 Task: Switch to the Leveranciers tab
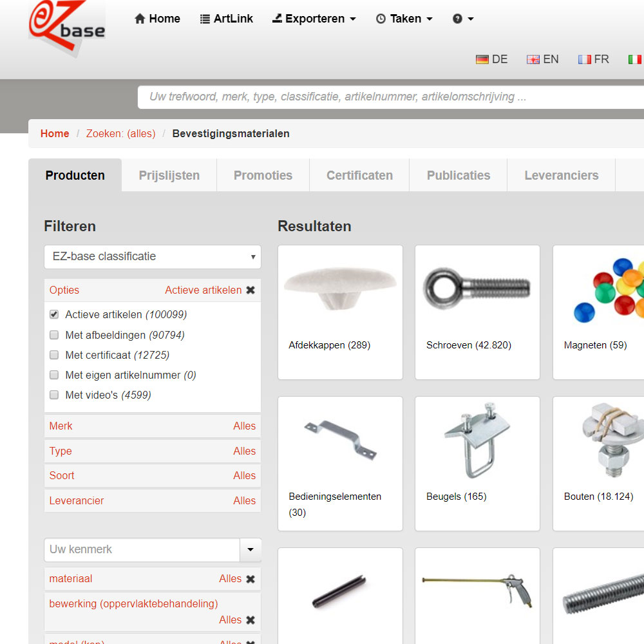562,175
